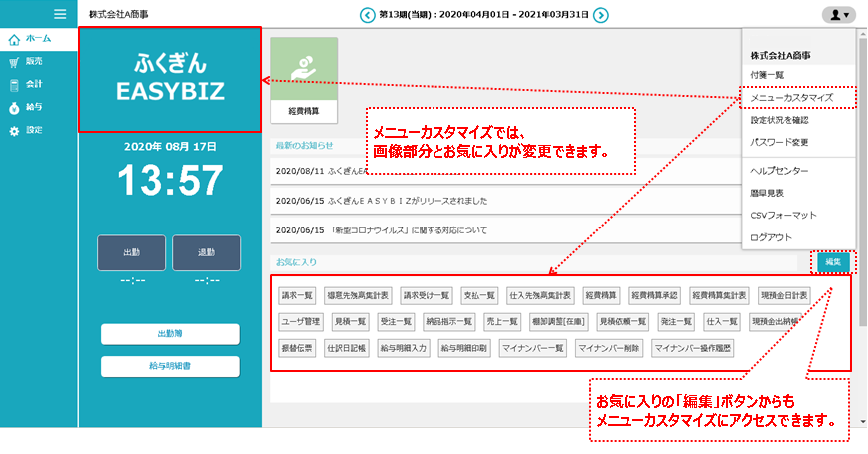The height and width of the screenshot is (454, 868).
Task: Click the 出勤 clock-in button
Action: pos(131,252)
